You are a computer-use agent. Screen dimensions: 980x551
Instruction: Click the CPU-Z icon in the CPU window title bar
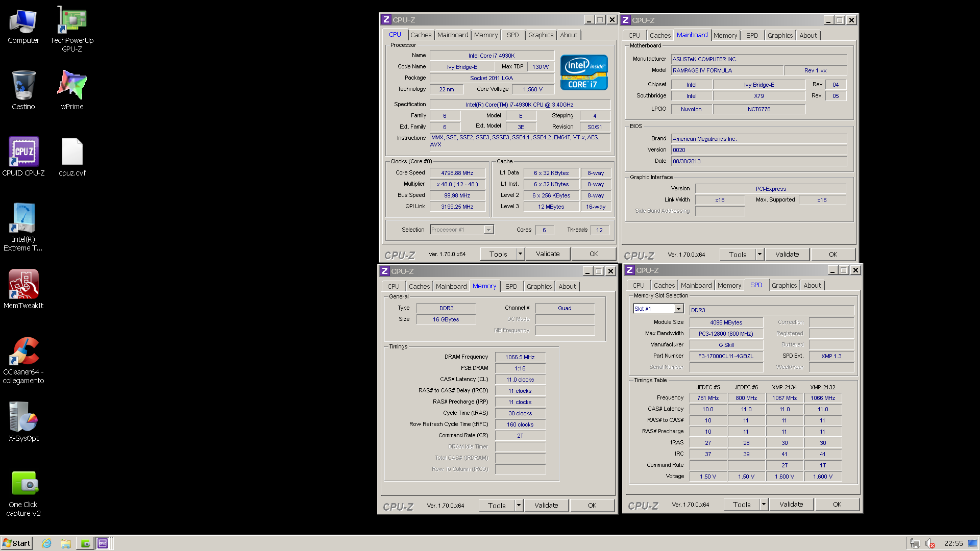(386, 19)
